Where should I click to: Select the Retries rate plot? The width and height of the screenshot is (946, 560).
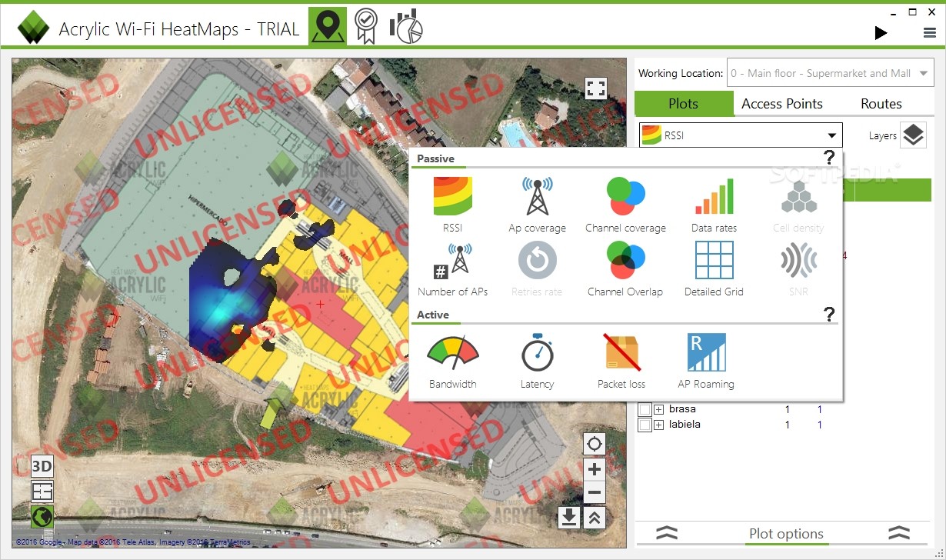point(537,262)
